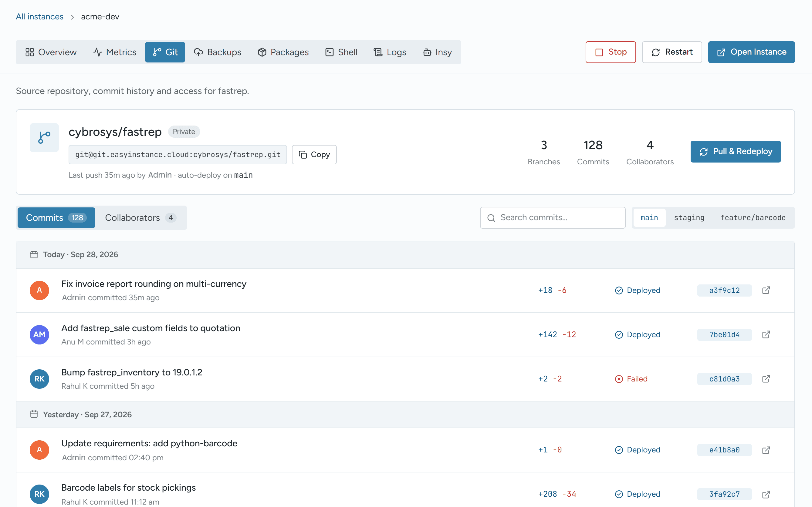Image resolution: width=812 pixels, height=507 pixels.
Task: Open external link for commit e41b8a0
Action: click(x=766, y=450)
